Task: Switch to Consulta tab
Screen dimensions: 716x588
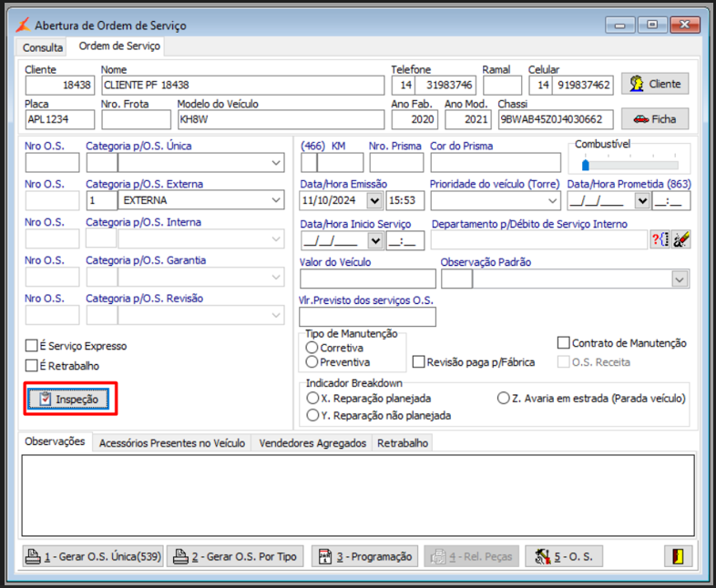Action: pyautogui.click(x=43, y=47)
